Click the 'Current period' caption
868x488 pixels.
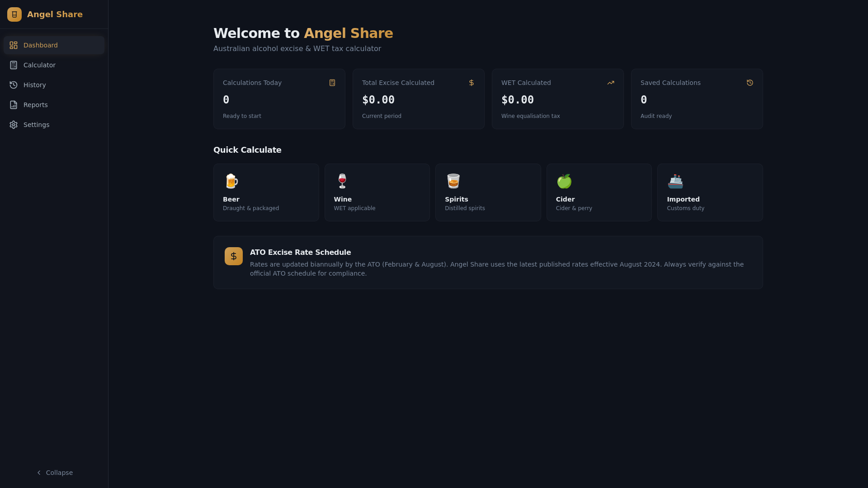tap(382, 116)
